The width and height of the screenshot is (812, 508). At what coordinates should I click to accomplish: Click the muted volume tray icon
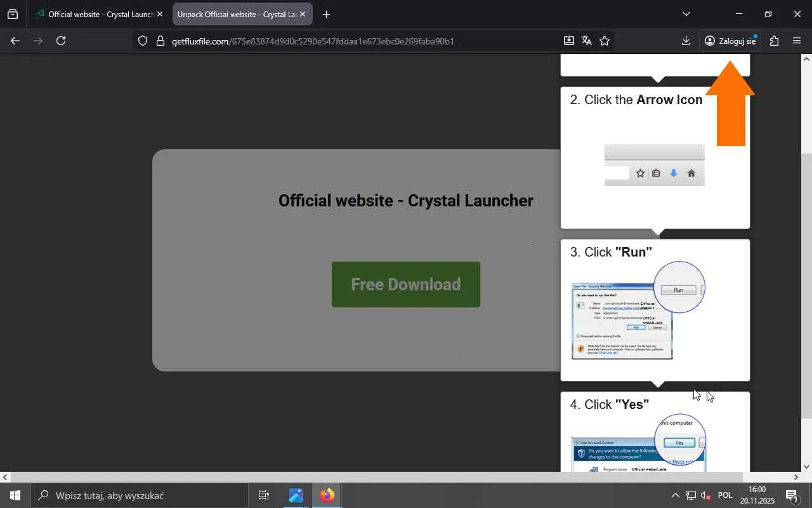tap(705, 495)
